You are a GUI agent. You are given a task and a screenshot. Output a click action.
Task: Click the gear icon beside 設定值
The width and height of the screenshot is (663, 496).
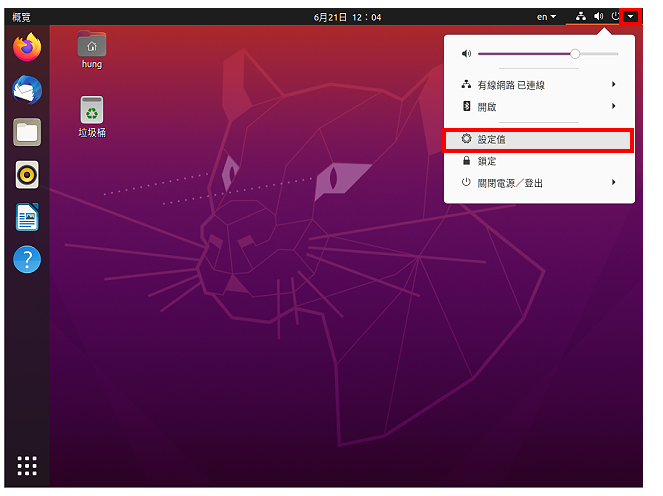click(466, 139)
